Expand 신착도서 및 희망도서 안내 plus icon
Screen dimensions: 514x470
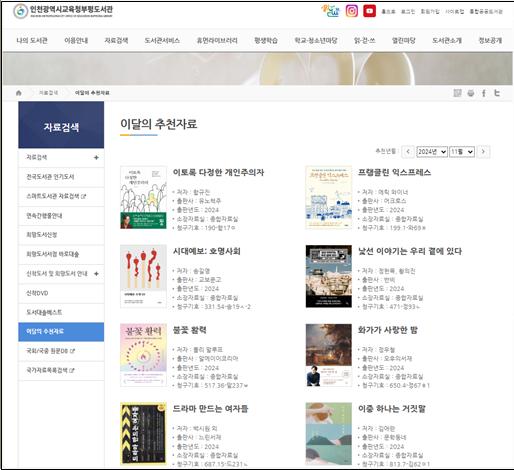tap(96, 274)
